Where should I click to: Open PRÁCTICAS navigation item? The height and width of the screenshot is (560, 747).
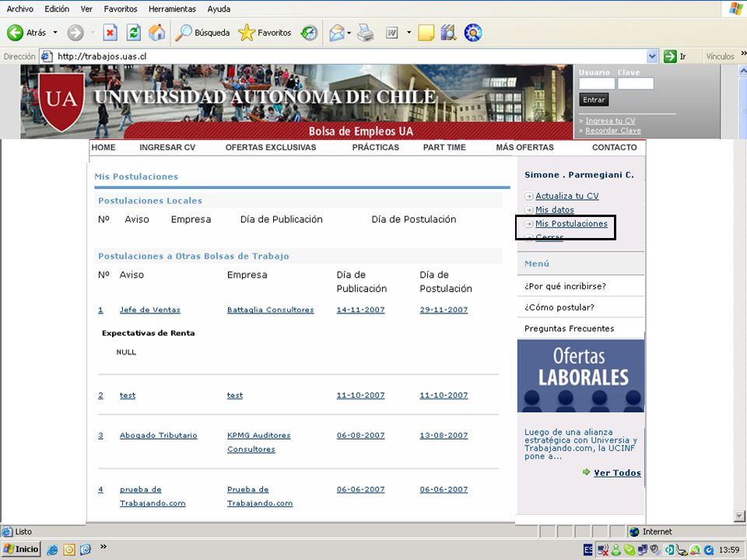pos(375,148)
